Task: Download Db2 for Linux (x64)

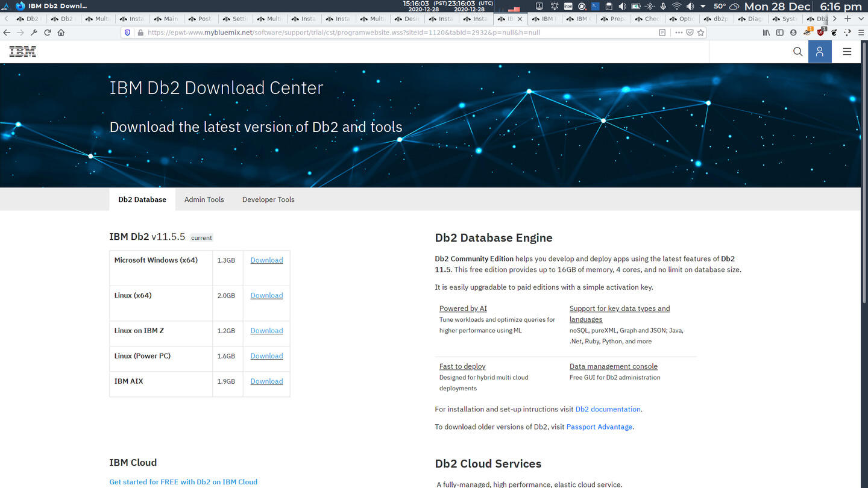Action: (x=266, y=295)
